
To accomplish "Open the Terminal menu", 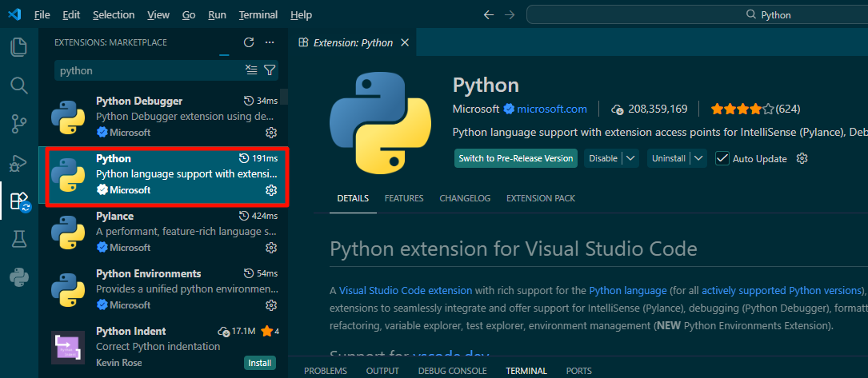I will tap(258, 15).
